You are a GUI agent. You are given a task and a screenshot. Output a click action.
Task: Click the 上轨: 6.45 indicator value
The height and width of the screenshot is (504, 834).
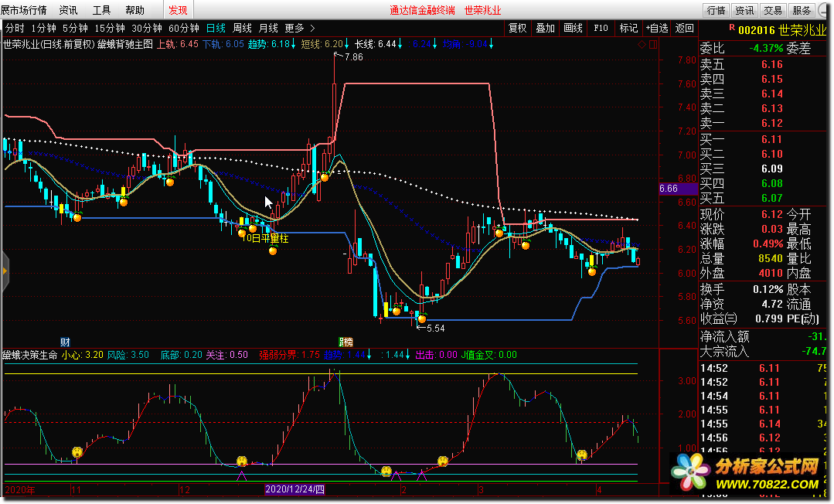(178, 44)
